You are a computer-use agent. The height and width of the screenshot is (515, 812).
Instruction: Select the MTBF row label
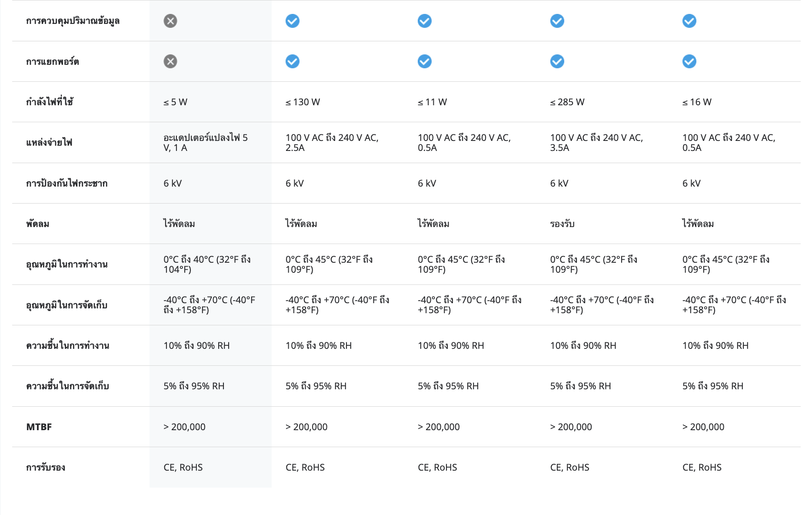[39, 427]
